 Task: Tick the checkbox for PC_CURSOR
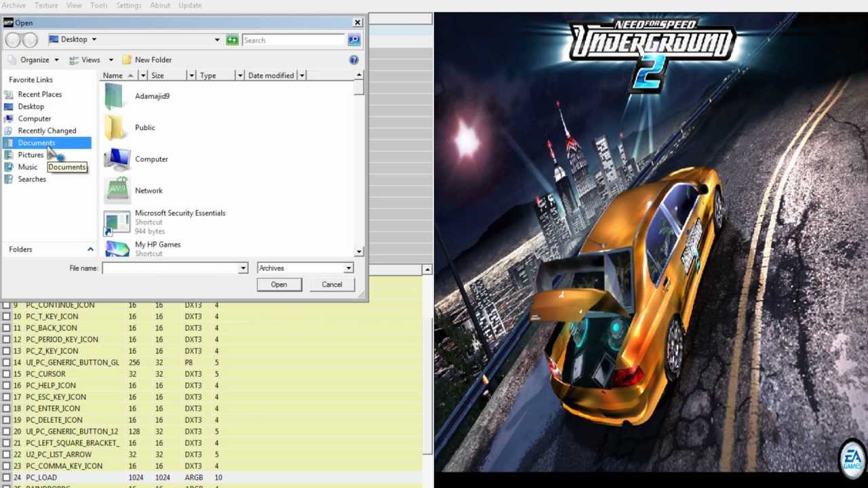tap(6, 374)
